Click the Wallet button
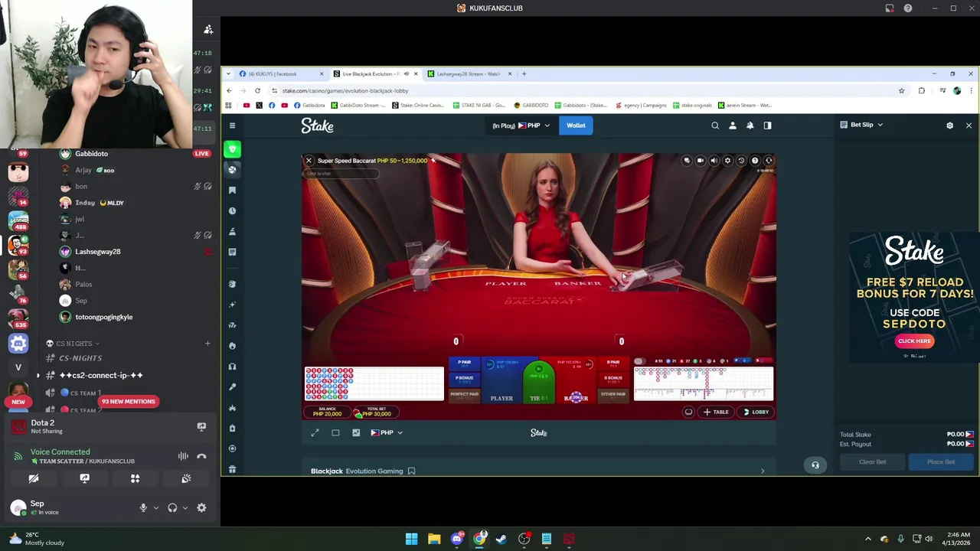This screenshot has width=980, height=551. pyautogui.click(x=576, y=126)
